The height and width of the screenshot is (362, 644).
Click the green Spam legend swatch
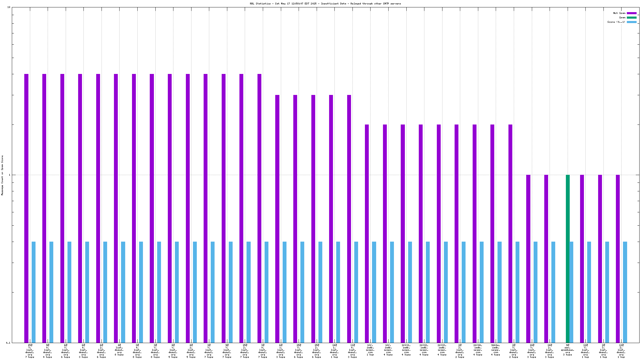pos(632,17)
